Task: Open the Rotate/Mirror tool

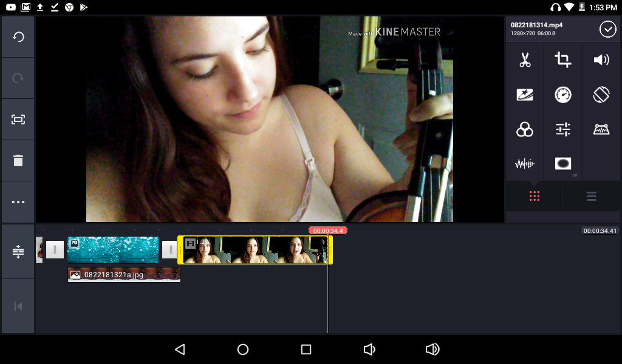Action: pyautogui.click(x=601, y=95)
